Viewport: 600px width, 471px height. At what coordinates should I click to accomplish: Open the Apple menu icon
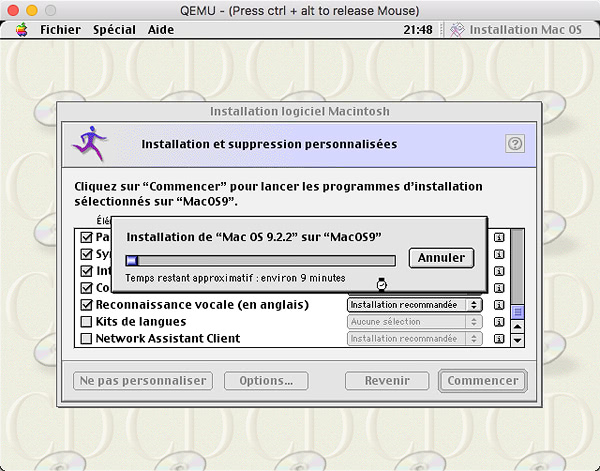(x=22, y=29)
